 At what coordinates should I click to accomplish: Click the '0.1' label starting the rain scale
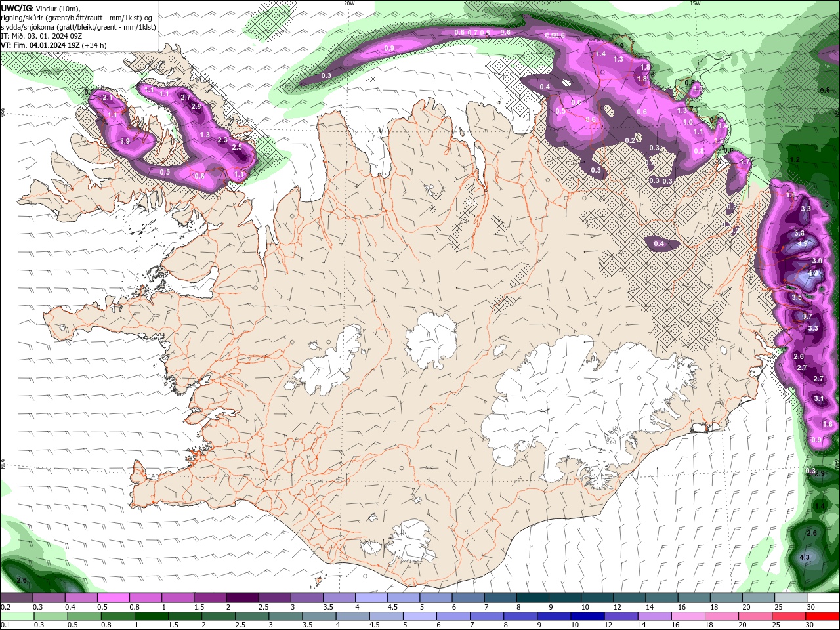click(x=5, y=625)
